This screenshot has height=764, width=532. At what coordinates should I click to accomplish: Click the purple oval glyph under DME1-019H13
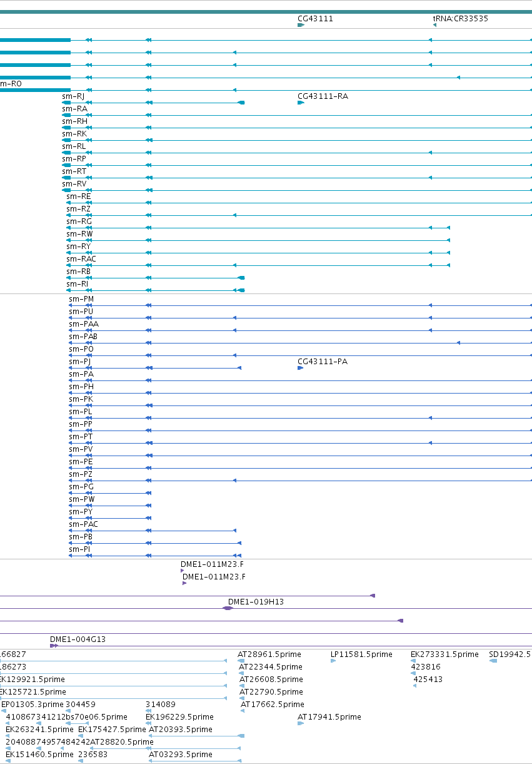[228, 608]
